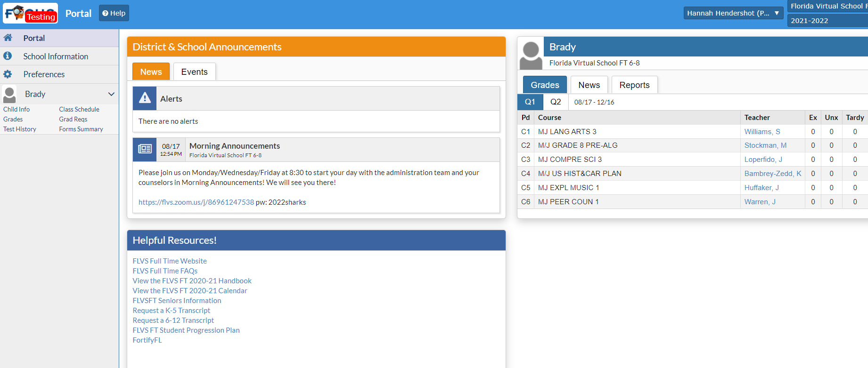Click the Portal title in header
The image size is (868, 368).
click(78, 13)
